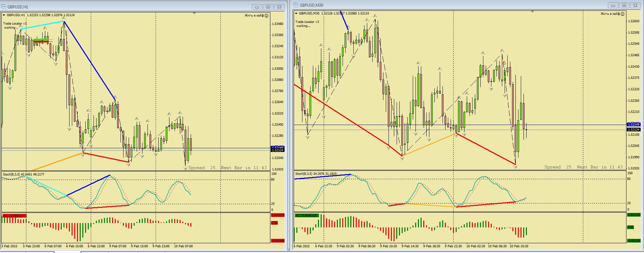Image resolution: width=644 pixels, height=253 pixels.
Task: Click the 6 Feb 15:00 time label
Action: click(75, 246)
